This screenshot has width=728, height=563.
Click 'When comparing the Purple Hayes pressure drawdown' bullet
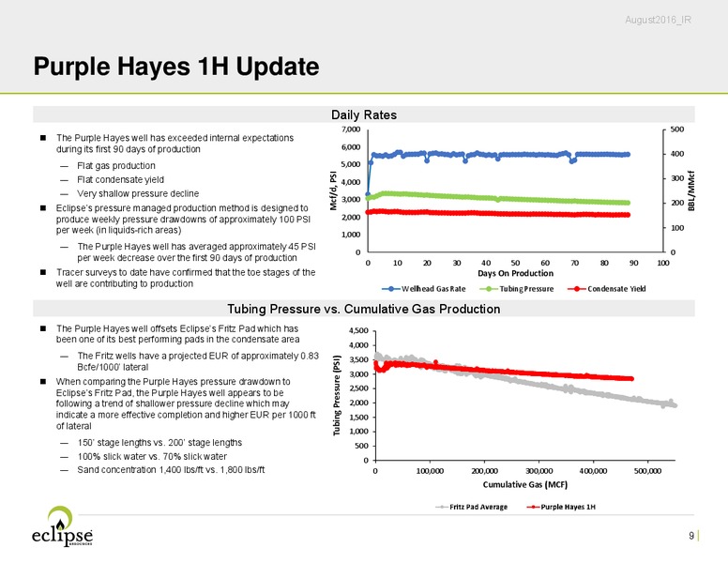coord(186,403)
